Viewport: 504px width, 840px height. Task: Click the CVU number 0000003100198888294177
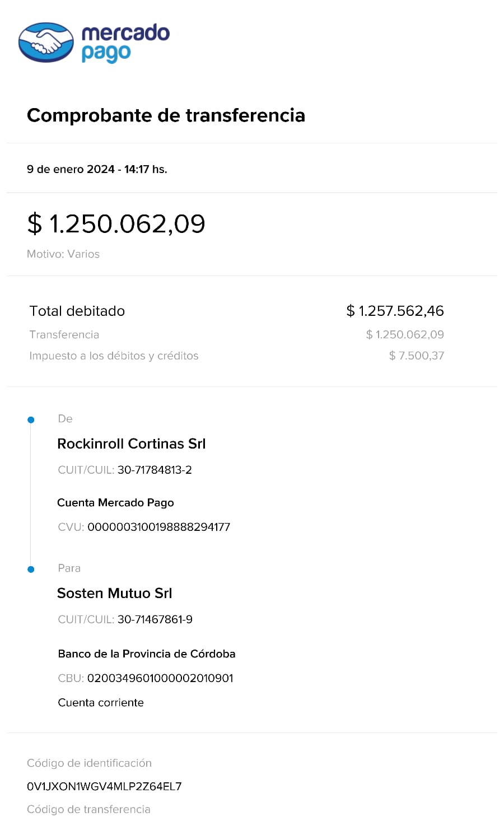point(158,527)
